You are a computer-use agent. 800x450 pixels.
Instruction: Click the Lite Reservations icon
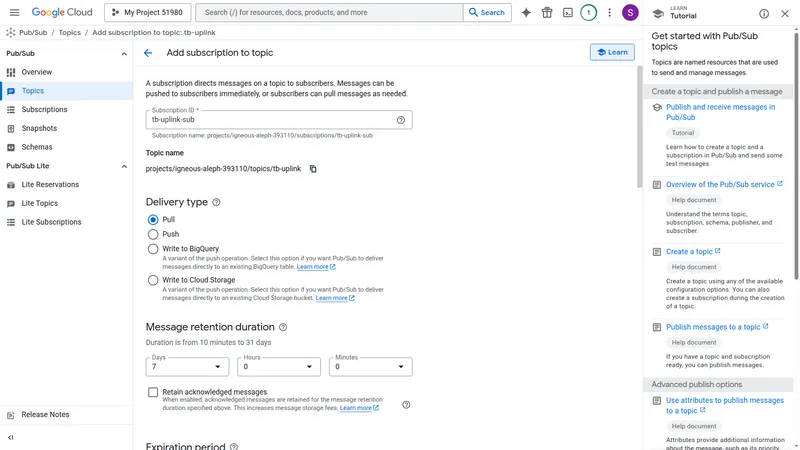(x=11, y=185)
